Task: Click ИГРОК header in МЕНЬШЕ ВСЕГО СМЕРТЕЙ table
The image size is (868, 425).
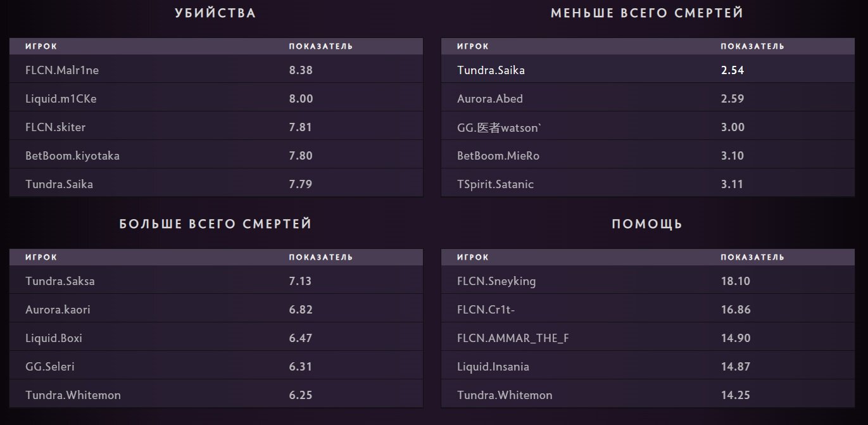Action: 473,46
